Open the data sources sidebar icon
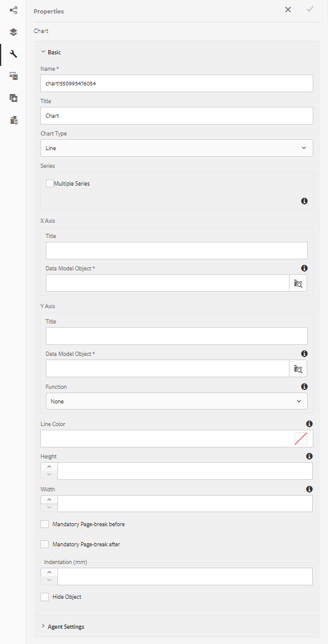328x644 pixels. point(13,120)
